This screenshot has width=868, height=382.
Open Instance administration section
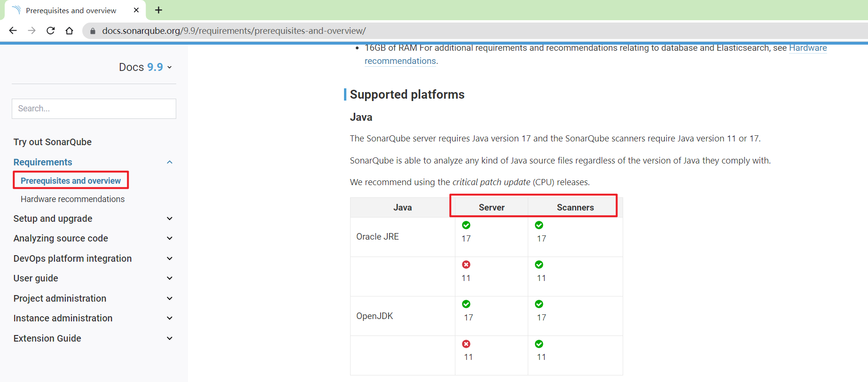(63, 318)
